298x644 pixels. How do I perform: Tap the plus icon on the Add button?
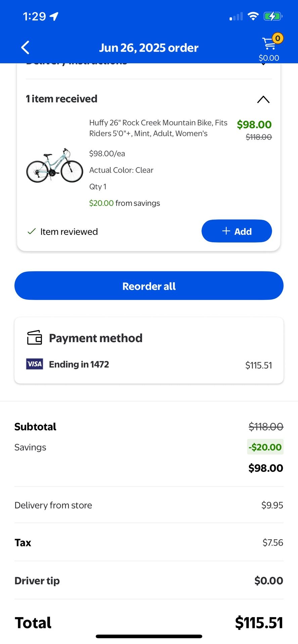(x=226, y=231)
